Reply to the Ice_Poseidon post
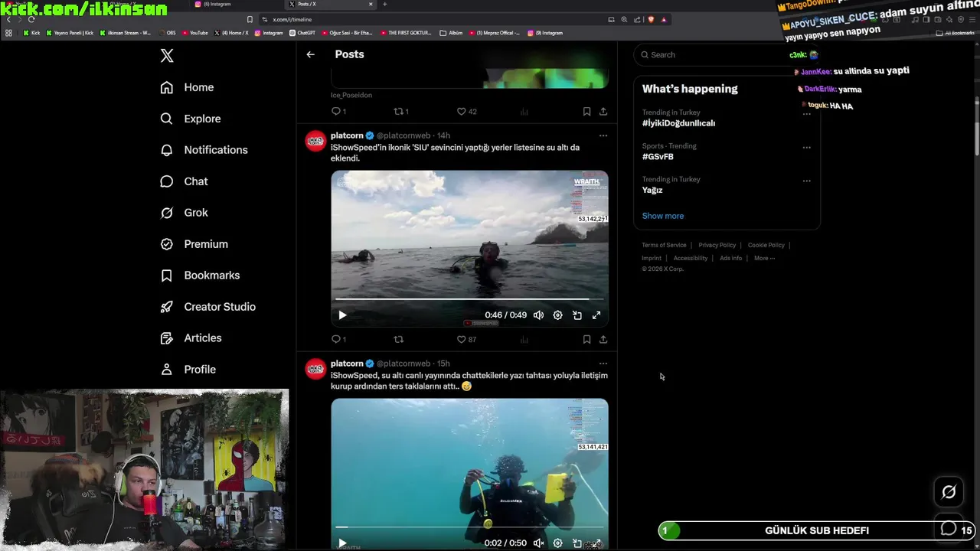The image size is (980, 551). [x=338, y=111]
